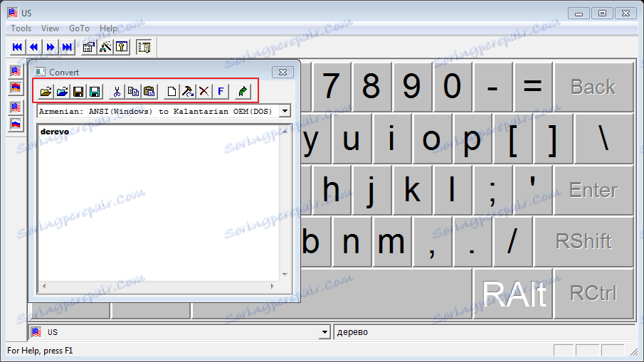The image size is (644, 362).
Task: Click the magic wand wizard toolbar icon
Action: (105, 47)
